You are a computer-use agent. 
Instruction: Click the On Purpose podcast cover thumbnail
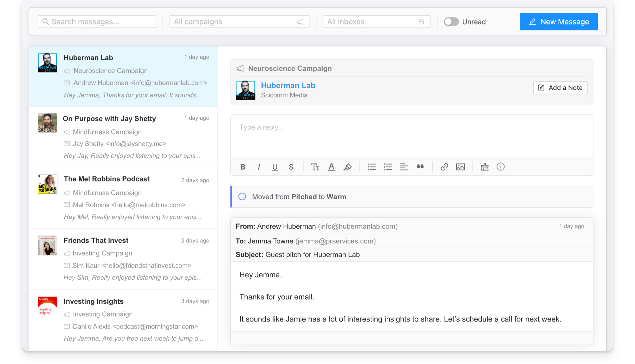tap(47, 123)
